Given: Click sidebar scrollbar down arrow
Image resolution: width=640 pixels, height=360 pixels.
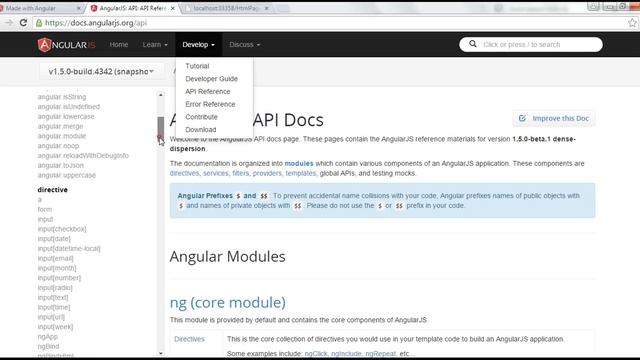Looking at the screenshot, I should click(161, 353).
